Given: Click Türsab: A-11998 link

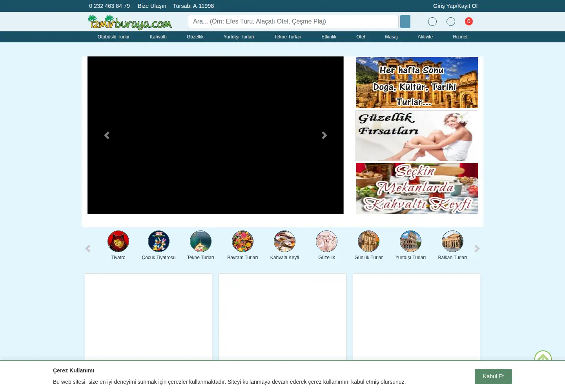Looking at the screenshot, I should 193,6.
